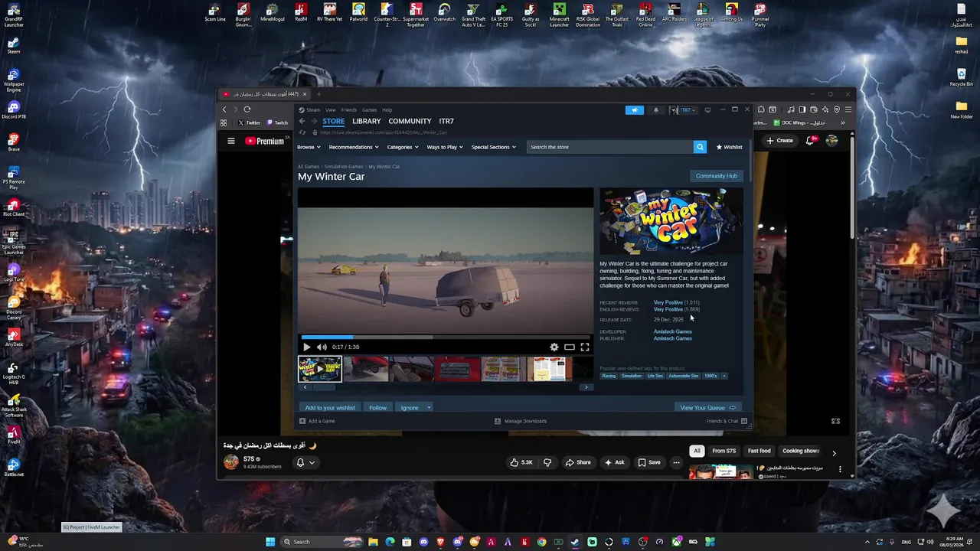Open the Help menu in Steam
Screen dimensions: 980x551
pos(387,109)
